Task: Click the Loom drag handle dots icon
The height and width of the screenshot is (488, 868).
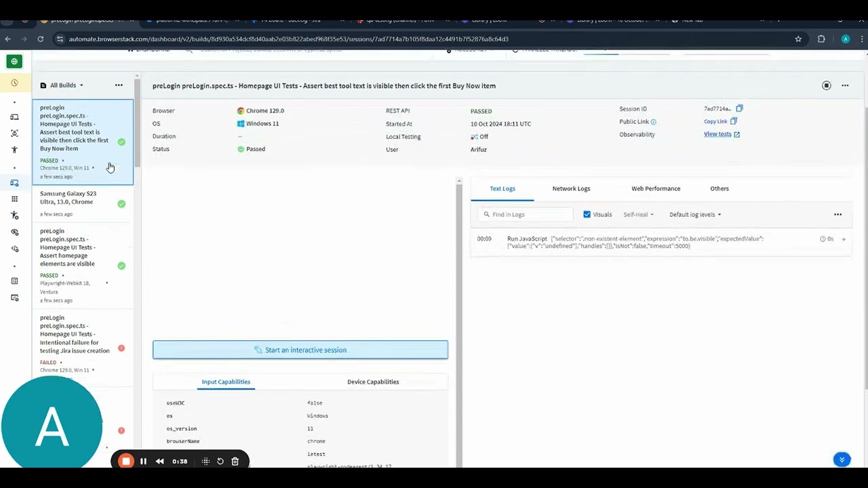Action: (x=205, y=461)
